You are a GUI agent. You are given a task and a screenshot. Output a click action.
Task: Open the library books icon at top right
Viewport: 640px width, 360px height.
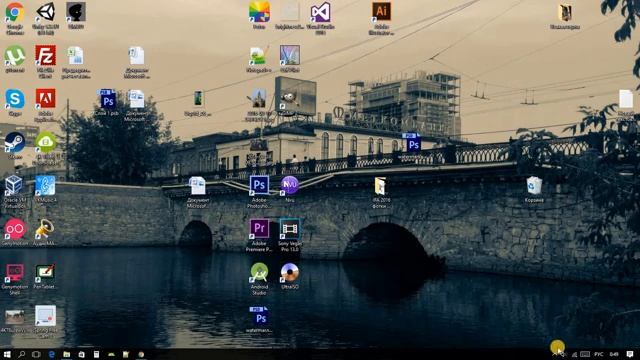565,13
